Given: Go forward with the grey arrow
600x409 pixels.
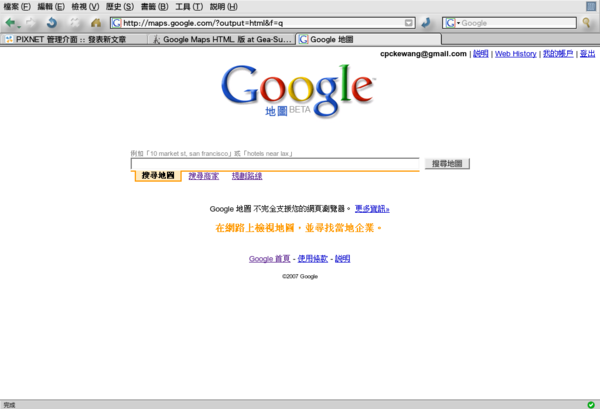Looking at the screenshot, I should 31,23.
